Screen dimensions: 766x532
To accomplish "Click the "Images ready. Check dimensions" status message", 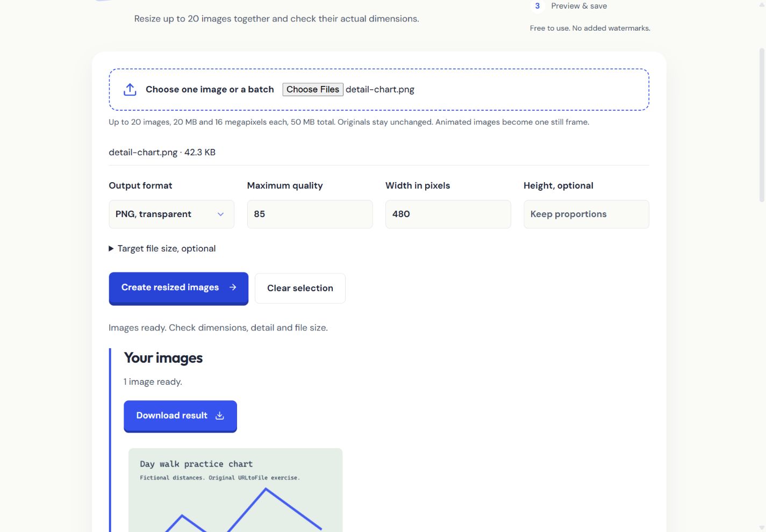I will 218,328.
